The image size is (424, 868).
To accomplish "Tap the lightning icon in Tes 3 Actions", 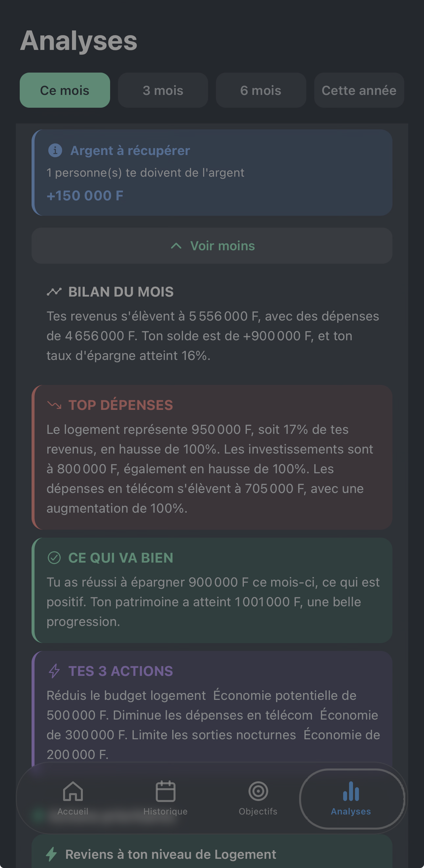I will 54,671.
